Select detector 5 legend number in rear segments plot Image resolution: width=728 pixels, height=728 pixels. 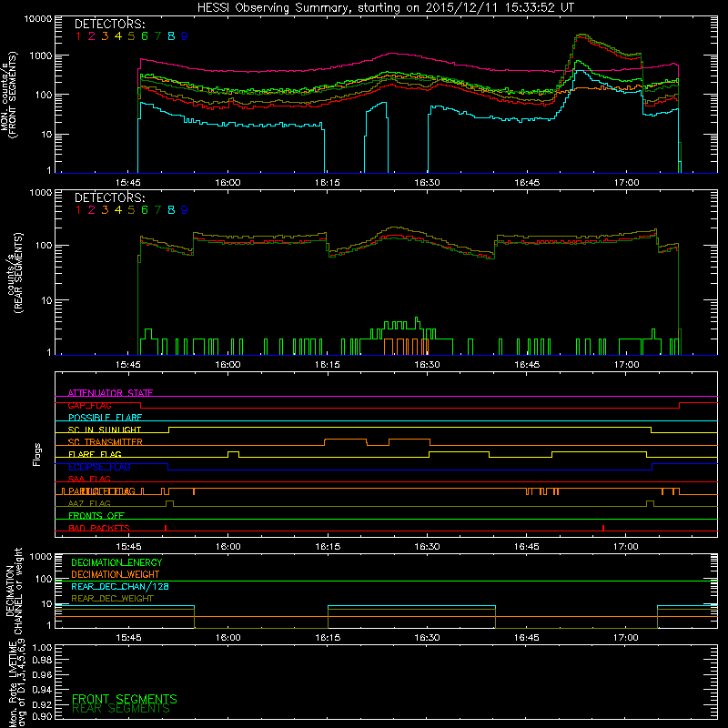pyautogui.click(x=131, y=210)
